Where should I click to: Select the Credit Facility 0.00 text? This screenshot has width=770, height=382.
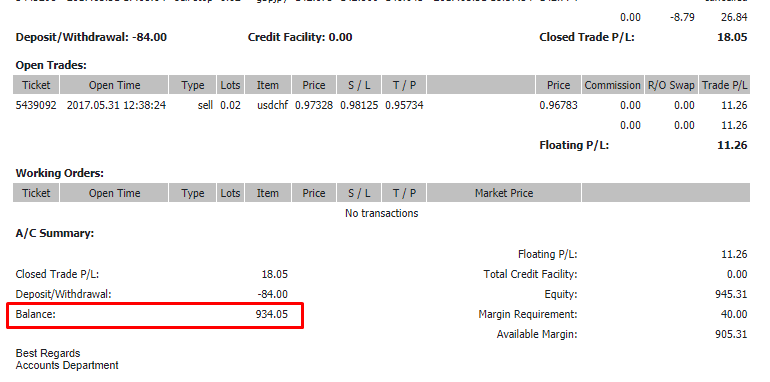(x=300, y=37)
